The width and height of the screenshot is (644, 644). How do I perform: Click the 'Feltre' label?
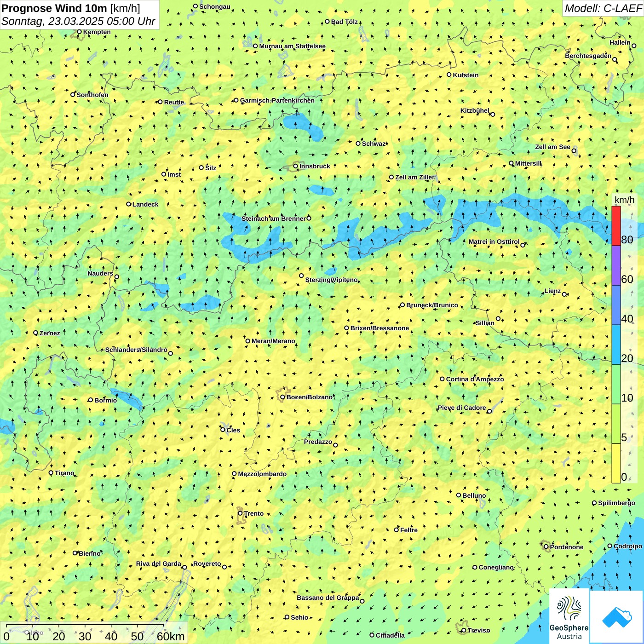point(408,530)
